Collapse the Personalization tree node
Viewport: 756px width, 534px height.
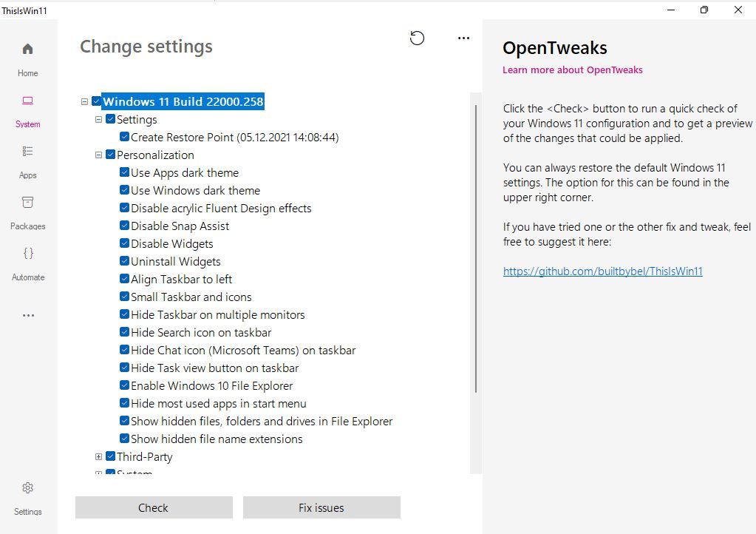(x=99, y=155)
